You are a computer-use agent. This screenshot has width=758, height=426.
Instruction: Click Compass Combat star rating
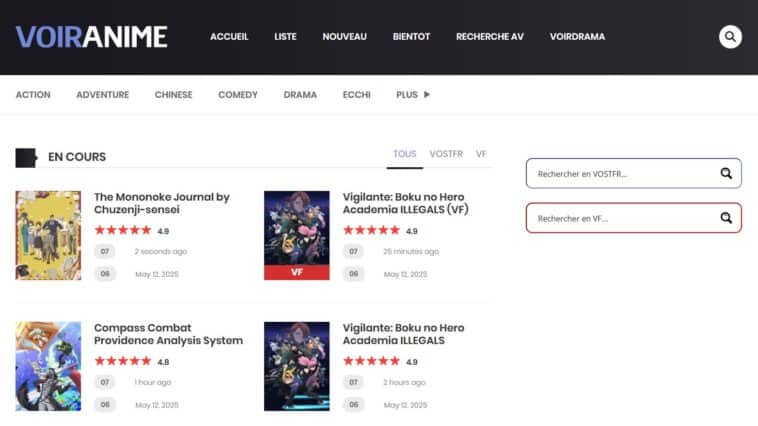tap(123, 361)
